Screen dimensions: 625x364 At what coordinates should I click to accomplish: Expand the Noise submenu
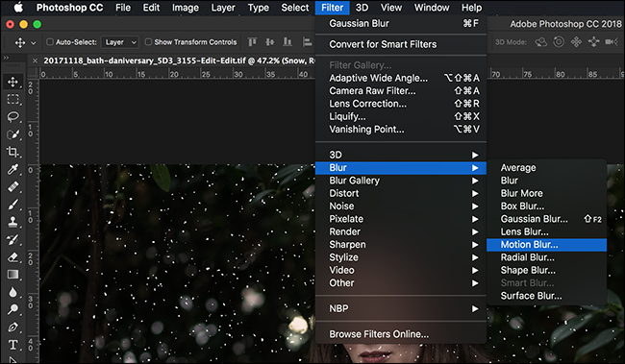(401, 206)
